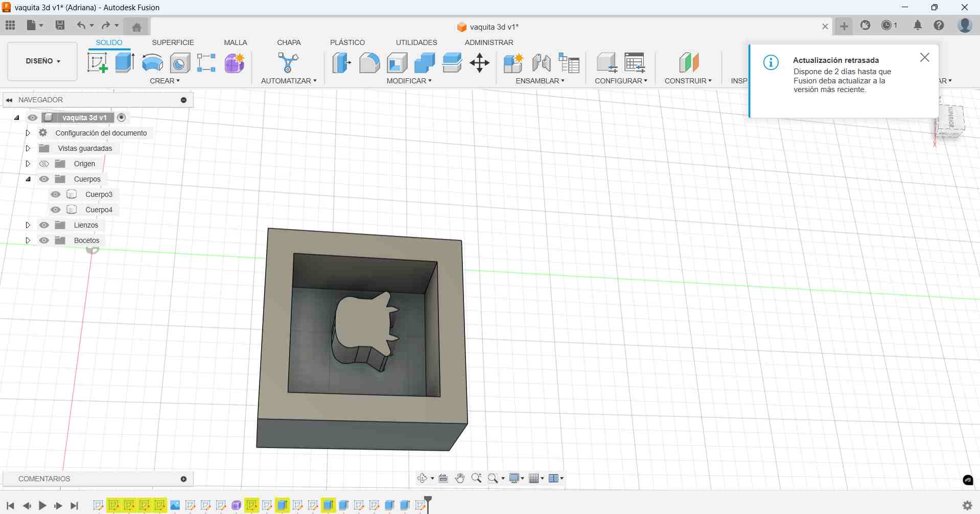Select the Press Pull tool
The height and width of the screenshot is (514, 980).
[342, 63]
